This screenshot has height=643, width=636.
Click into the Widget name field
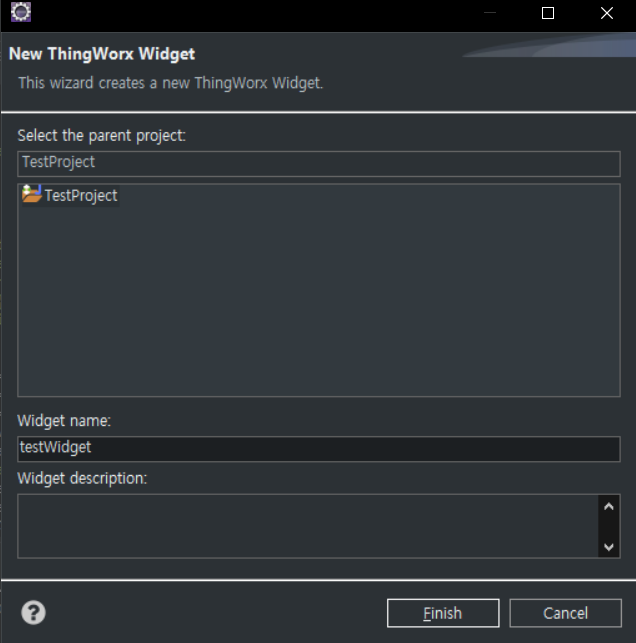tap(318, 449)
